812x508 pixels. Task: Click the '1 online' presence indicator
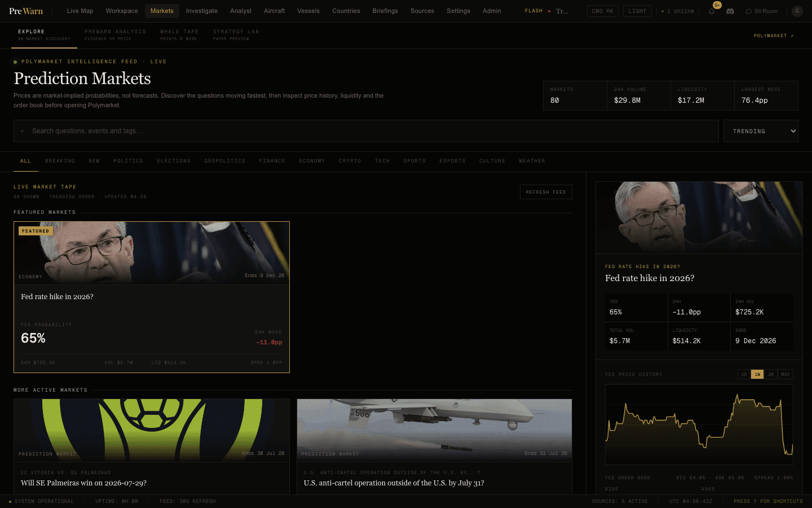pyautogui.click(x=678, y=11)
